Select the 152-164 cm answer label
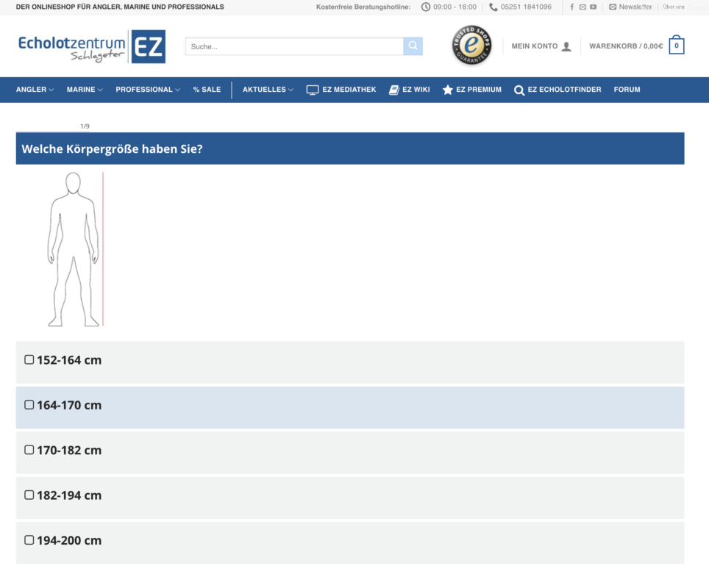This screenshot has height=588, width=709. point(69,359)
